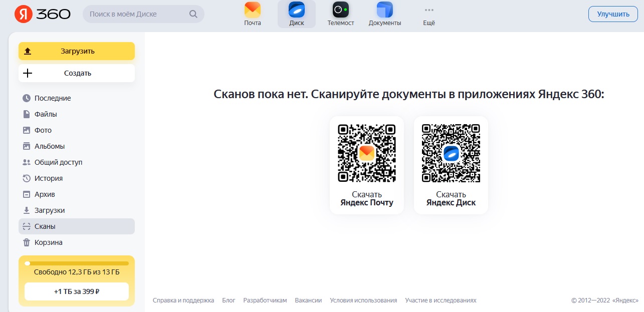Screen dimensions: 644x312
Task: Select Фото in the sidebar
Action: pyautogui.click(x=77, y=130)
